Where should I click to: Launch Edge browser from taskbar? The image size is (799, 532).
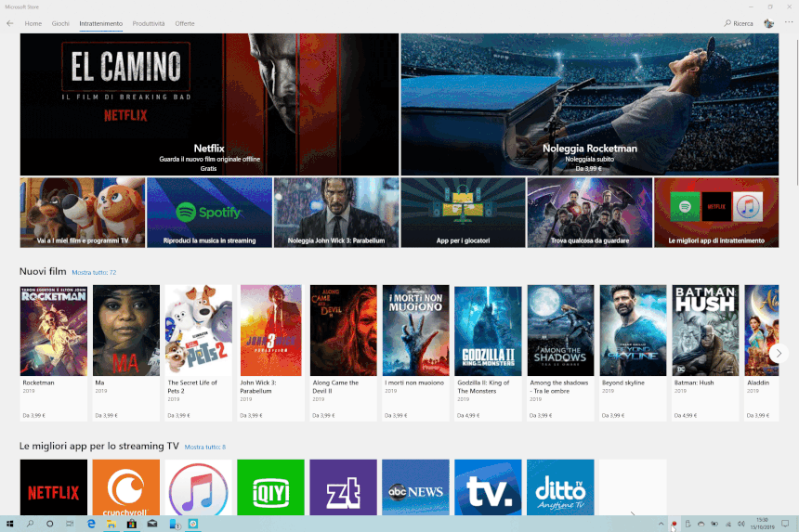[x=91, y=524]
